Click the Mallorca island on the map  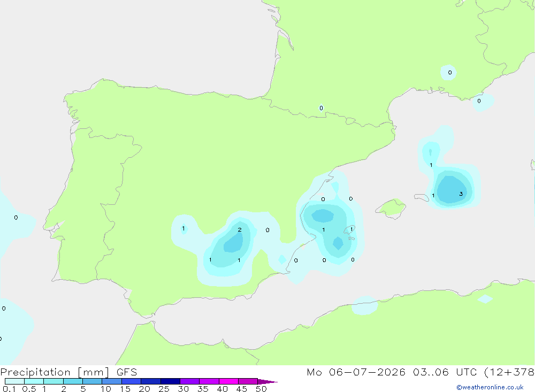point(391,207)
